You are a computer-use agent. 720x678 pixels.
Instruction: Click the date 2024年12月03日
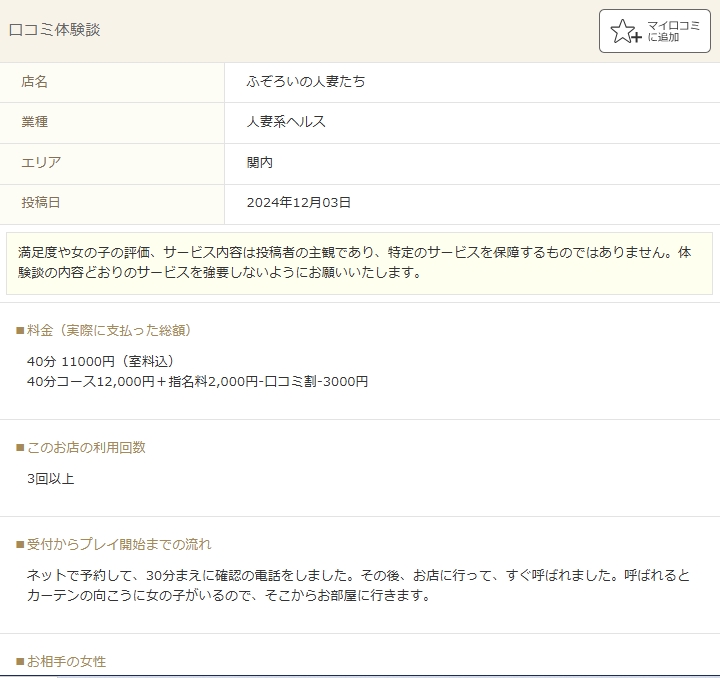pyautogui.click(x=298, y=202)
